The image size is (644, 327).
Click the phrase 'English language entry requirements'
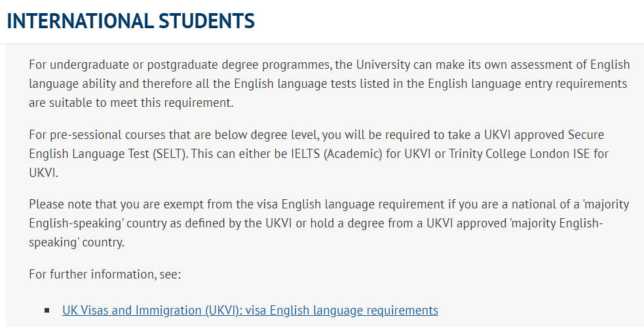tap(527, 83)
